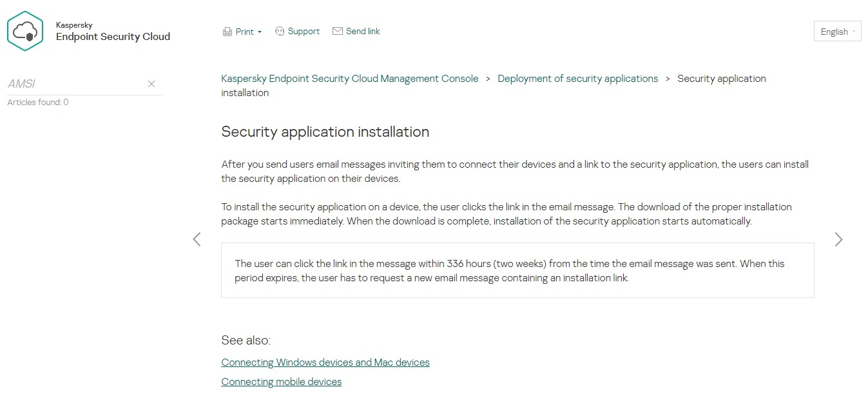Click the 'Articles found: 0' text
This screenshot has height=398, width=868.
tap(38, 102)
